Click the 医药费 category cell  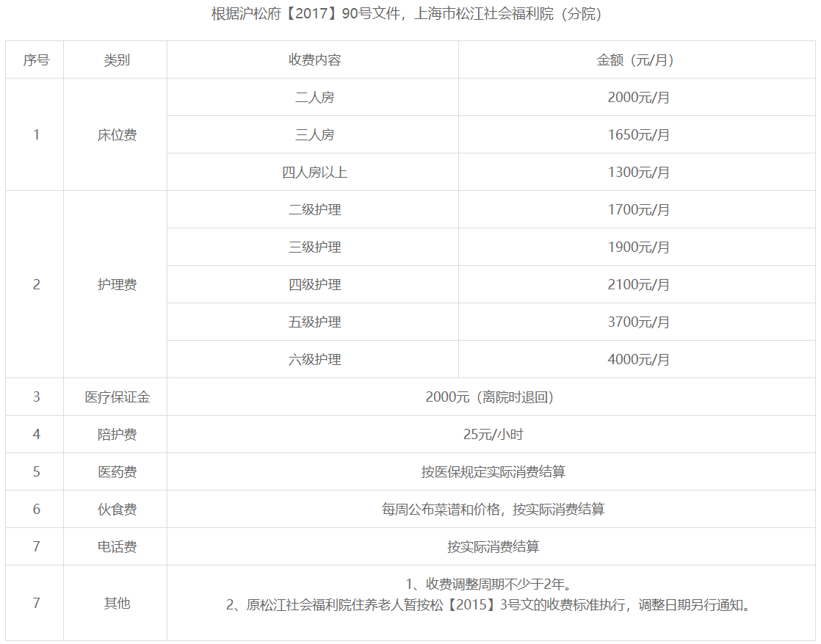pyautogui.click(x=115, y=471)
